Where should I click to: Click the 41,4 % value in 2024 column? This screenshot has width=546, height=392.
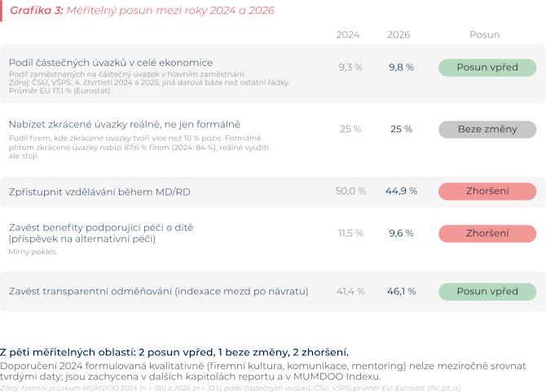(x=350, y=292)
